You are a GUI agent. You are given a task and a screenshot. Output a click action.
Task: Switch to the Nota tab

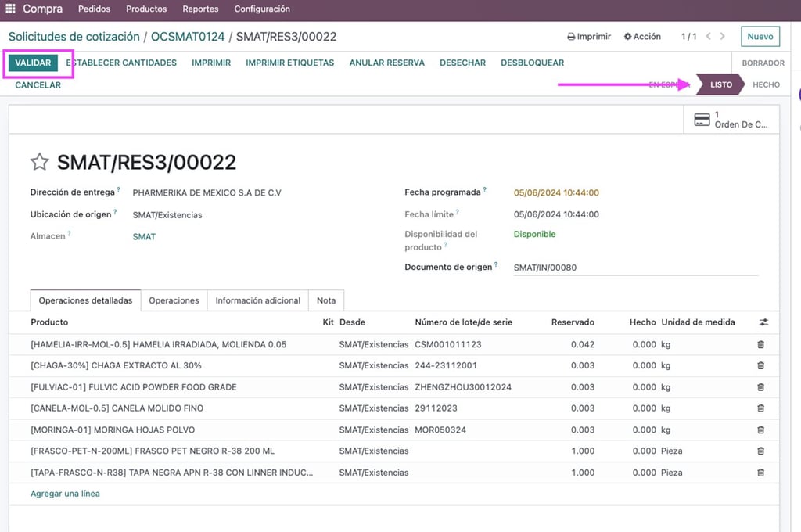coord(326,300)
